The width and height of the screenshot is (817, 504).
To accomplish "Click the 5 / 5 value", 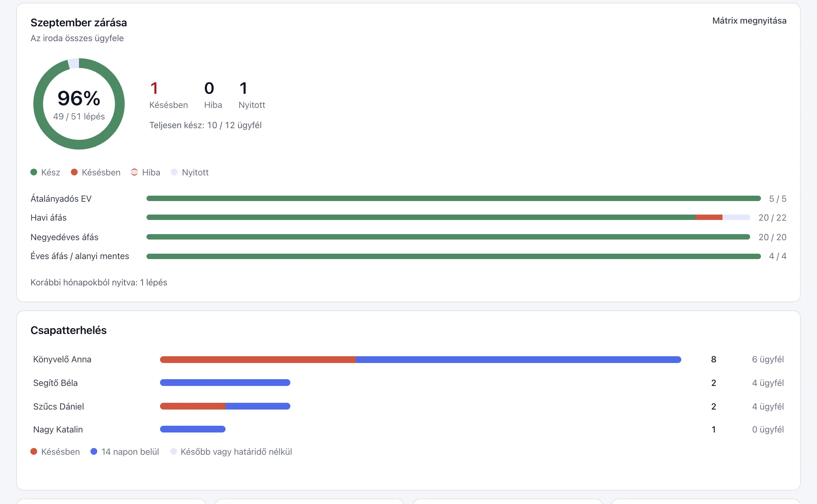I will [778, 199].
